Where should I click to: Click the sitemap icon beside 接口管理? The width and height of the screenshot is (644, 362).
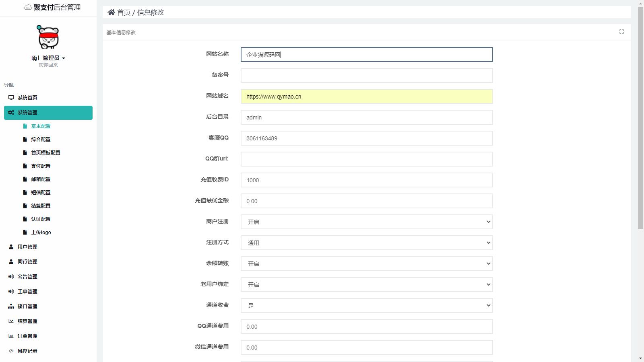[x=11, y=306]
